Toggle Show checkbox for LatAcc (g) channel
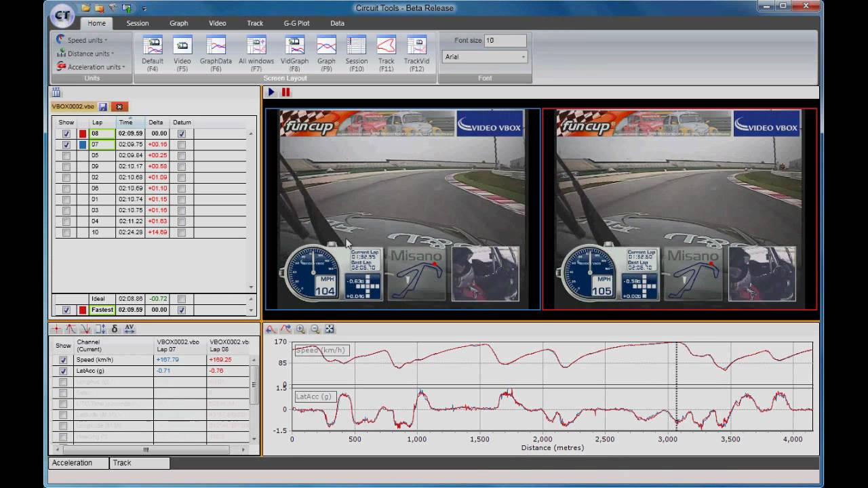 coord(63,371)
